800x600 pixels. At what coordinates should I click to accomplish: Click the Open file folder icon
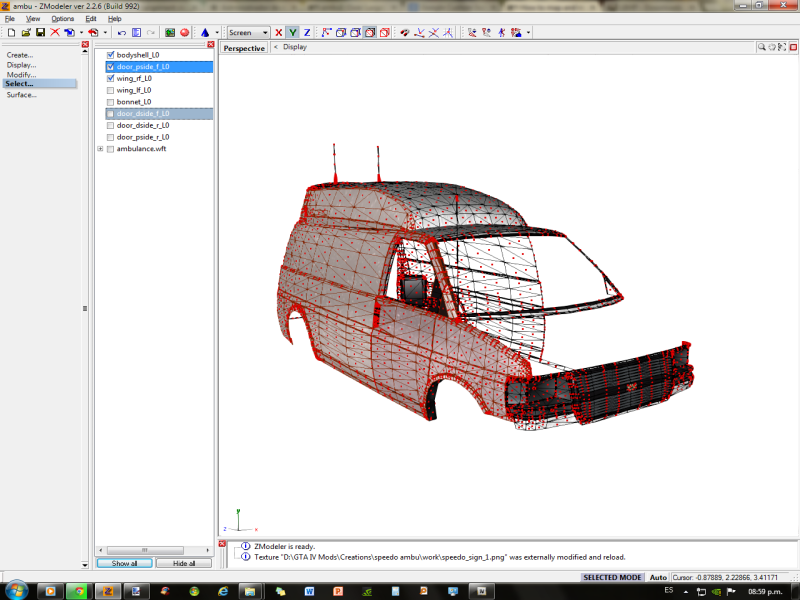click(25, 33)
